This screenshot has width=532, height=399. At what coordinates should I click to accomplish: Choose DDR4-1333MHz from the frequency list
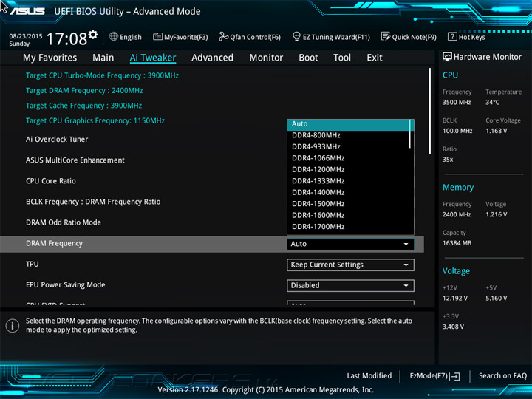point(318,181)
